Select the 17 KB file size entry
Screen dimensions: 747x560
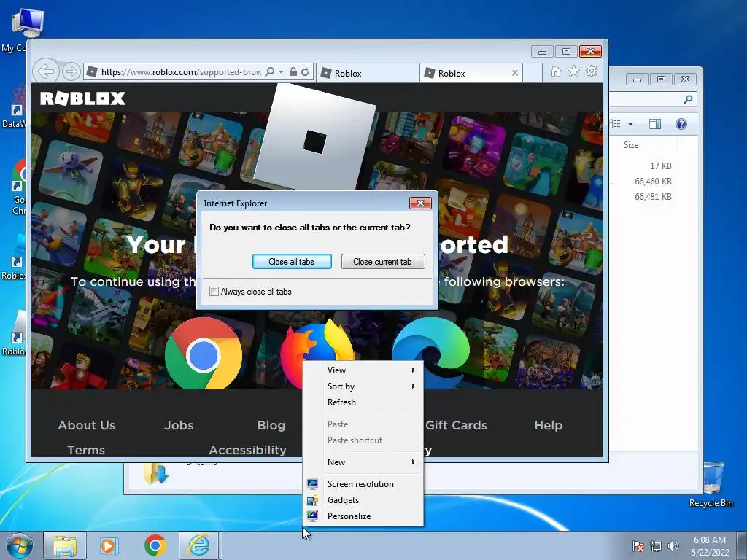click(x=661, y=166)
